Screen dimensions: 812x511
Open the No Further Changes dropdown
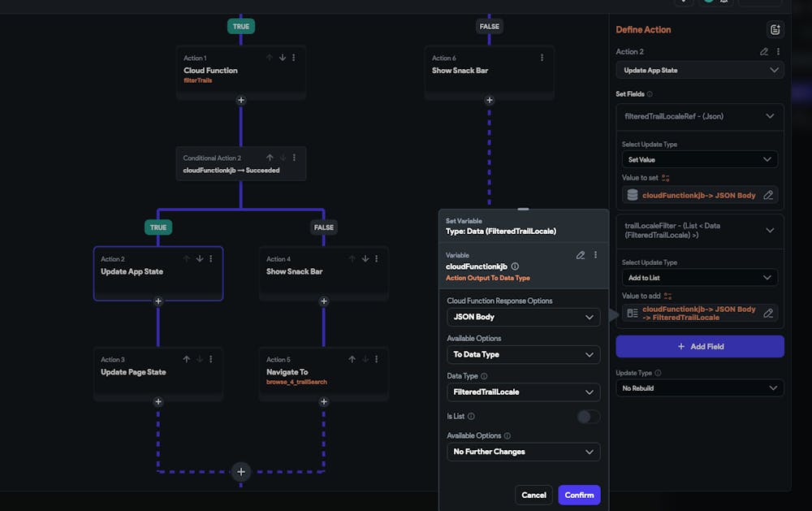click(x=523, y=452)
